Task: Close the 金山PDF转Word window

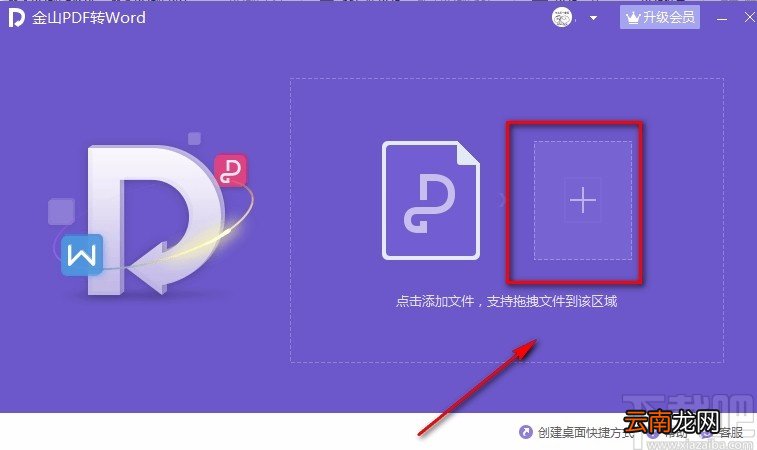Action: click(750, 18)
